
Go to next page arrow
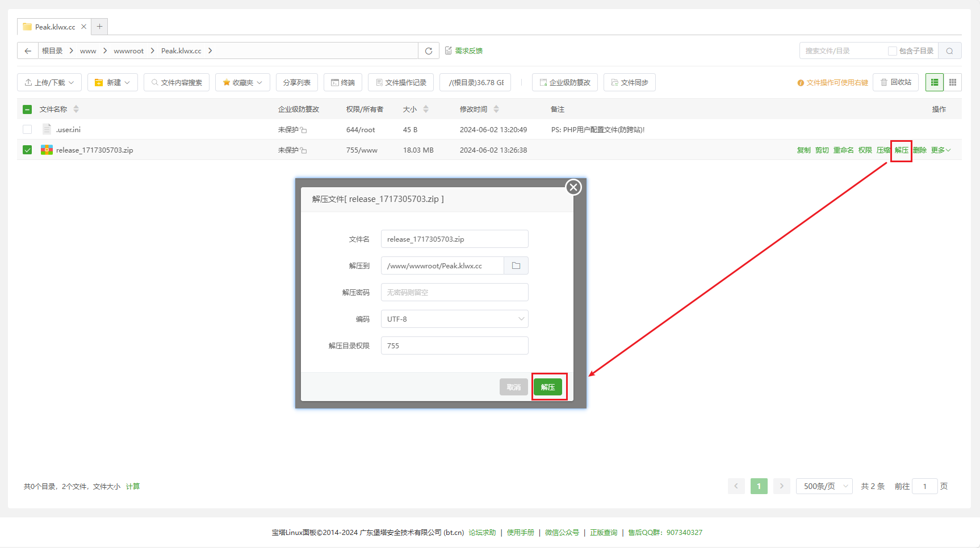point(782,486)
